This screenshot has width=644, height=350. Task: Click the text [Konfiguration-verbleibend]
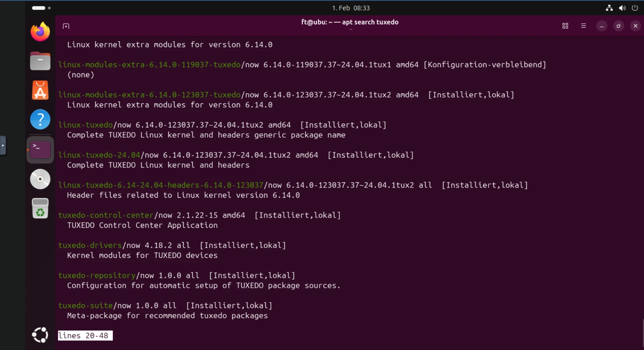click(485, 65)
